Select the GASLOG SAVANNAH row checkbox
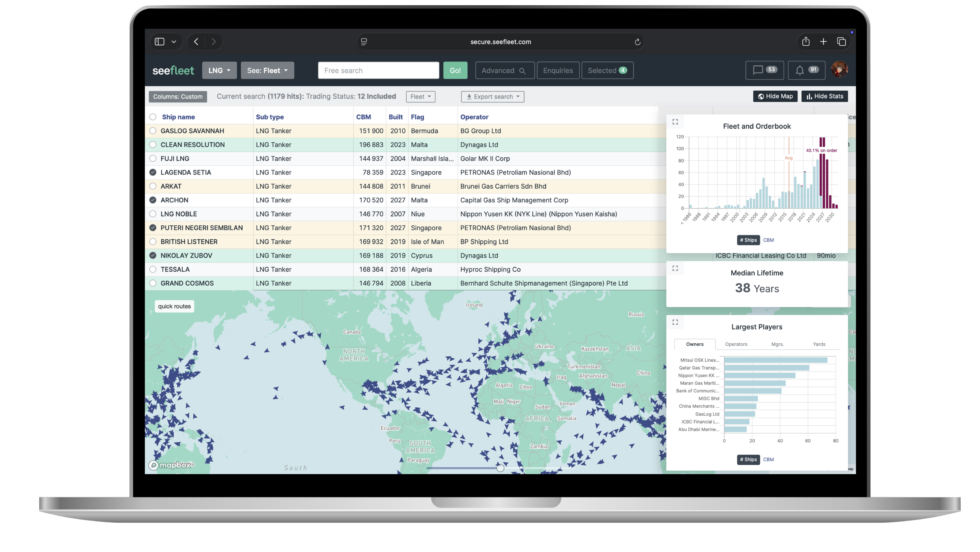 (153, 131)
